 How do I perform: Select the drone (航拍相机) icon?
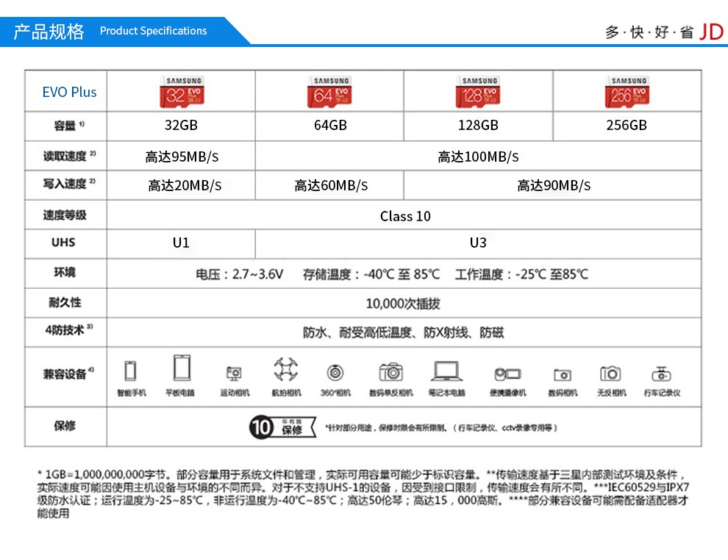285,369
